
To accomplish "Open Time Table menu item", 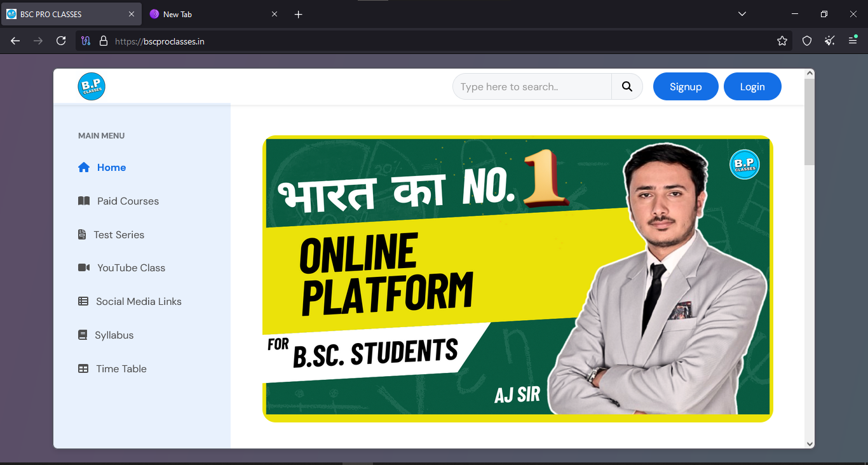I will 112,368.
